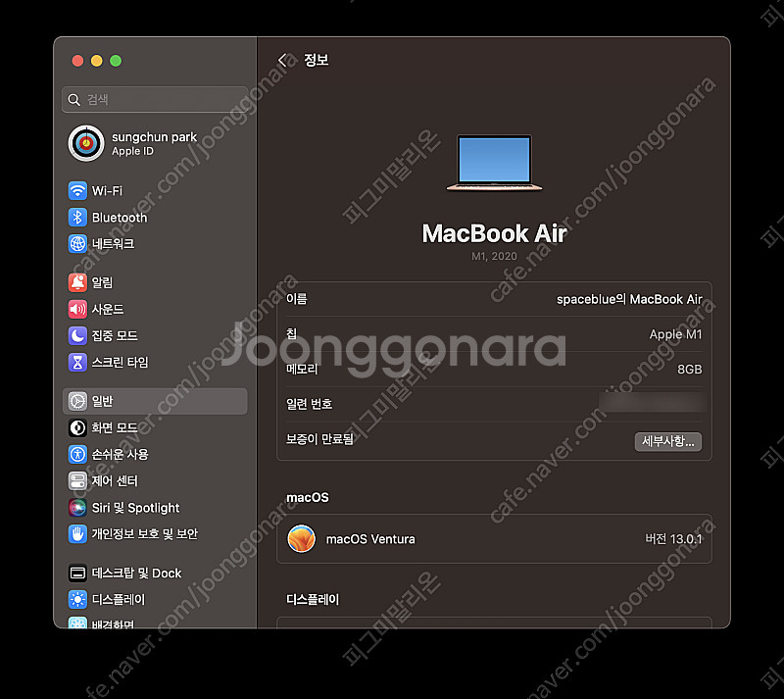Click the 정보 page title

pyautogui.click(x=316, y=60)
